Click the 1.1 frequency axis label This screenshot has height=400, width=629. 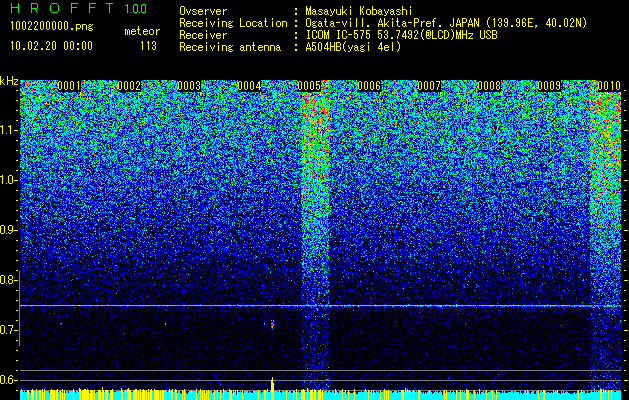8,130
